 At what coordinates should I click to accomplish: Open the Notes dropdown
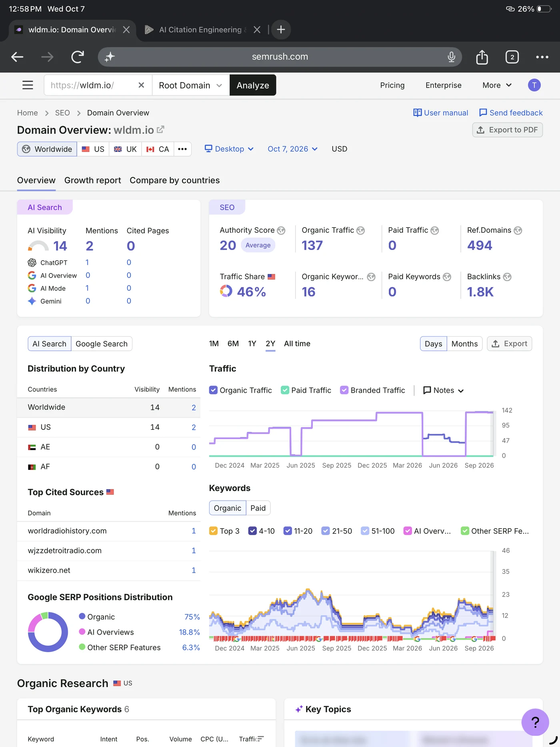[x=443, y=390]
